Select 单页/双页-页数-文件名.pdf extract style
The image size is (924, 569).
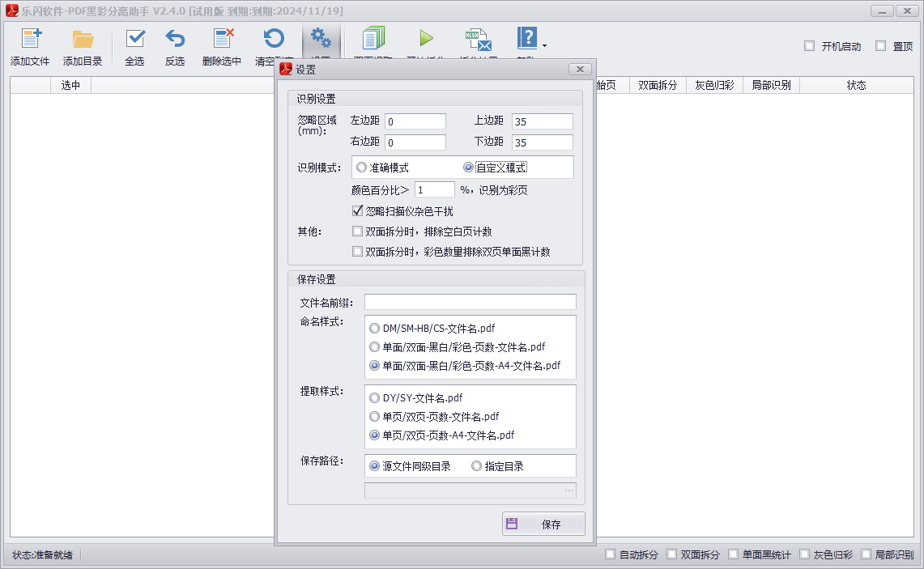374,417
